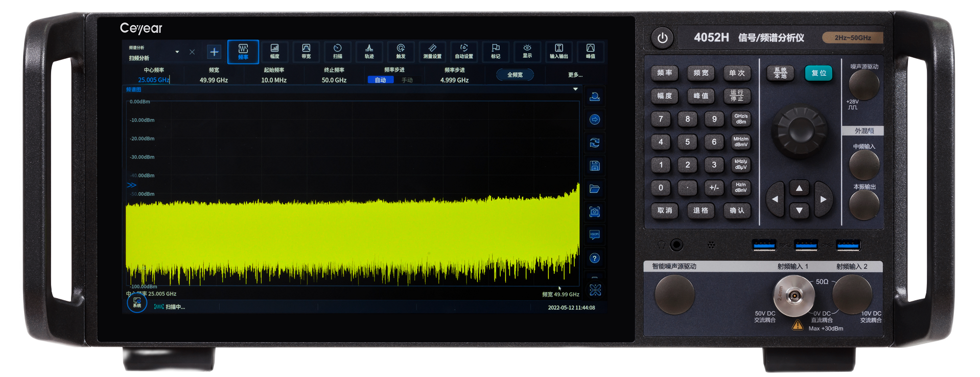Screen dimensions: 980x377
Task: Set frequency step to 自动 (auto)
Action: point(380,80)
